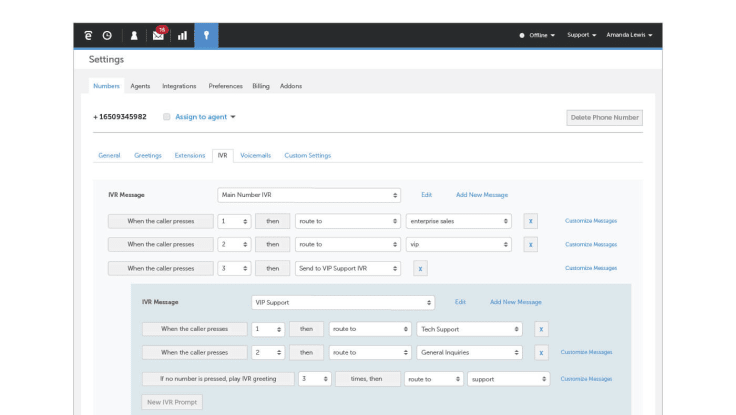Change the key number 3 in VIP Support IVR row
The height and width of the screenshot is (415, 736).
pyautogui.click(x=234, y=269)
